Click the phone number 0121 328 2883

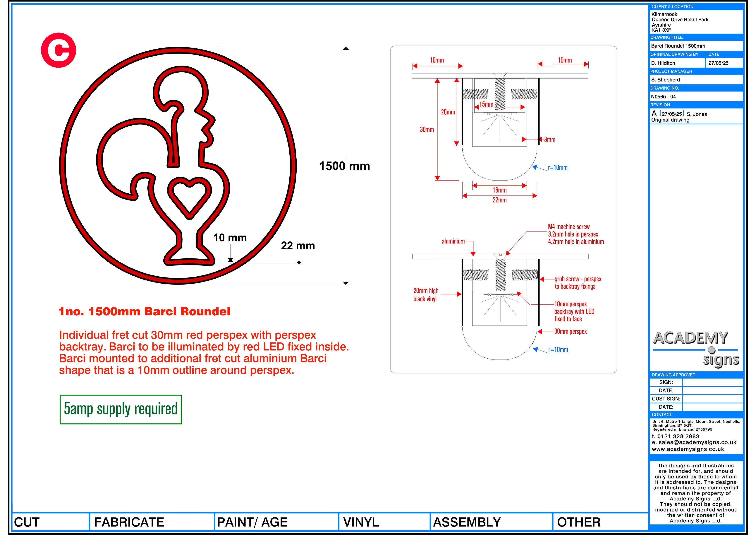(678, 436)
